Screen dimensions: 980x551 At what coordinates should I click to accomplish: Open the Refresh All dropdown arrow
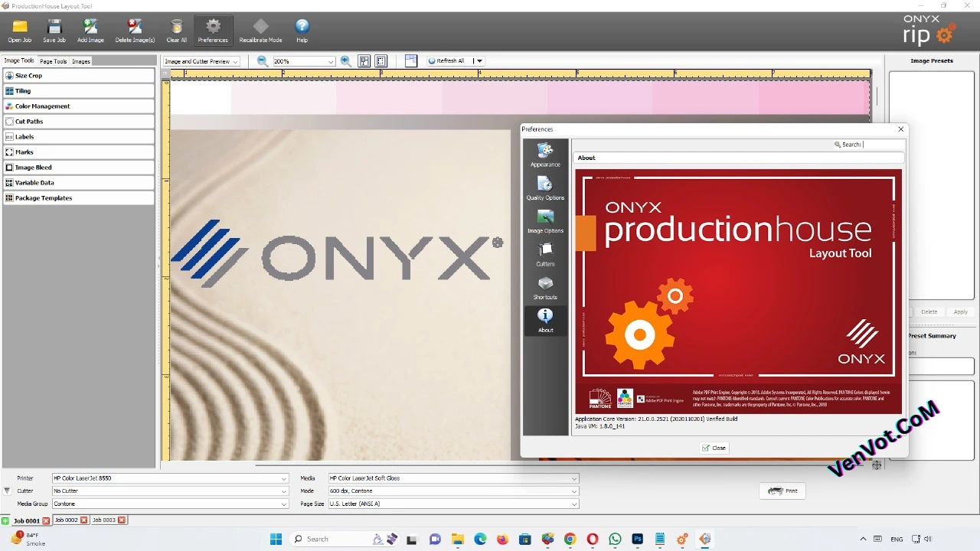coord(478,60)
